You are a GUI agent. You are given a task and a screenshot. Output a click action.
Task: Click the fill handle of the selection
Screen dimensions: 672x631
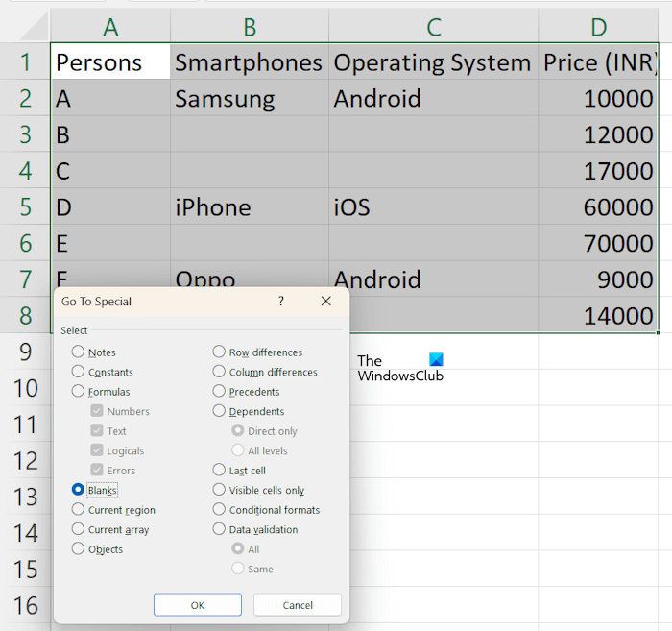click(658, 332)
